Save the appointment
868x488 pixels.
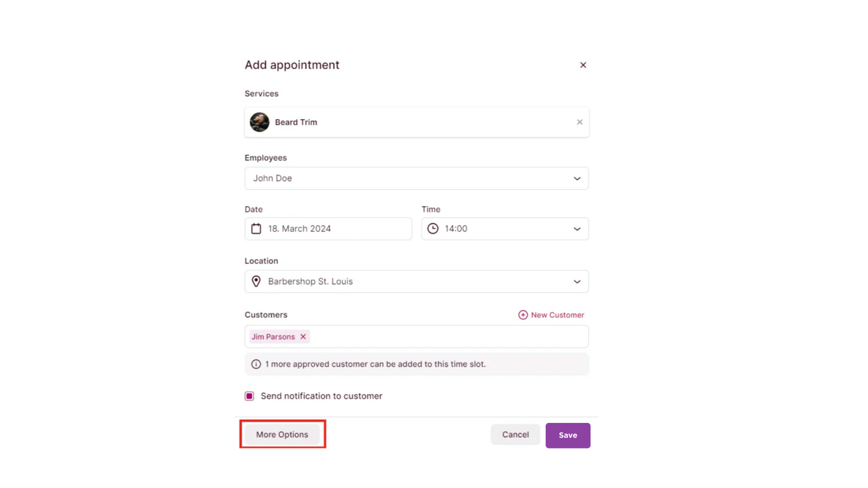tap(567, 435)
